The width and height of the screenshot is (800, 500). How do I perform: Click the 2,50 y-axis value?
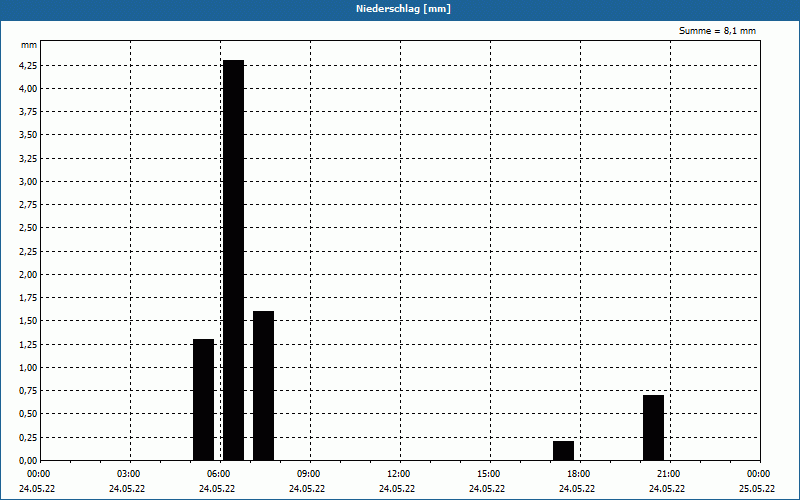pos(28,228)
